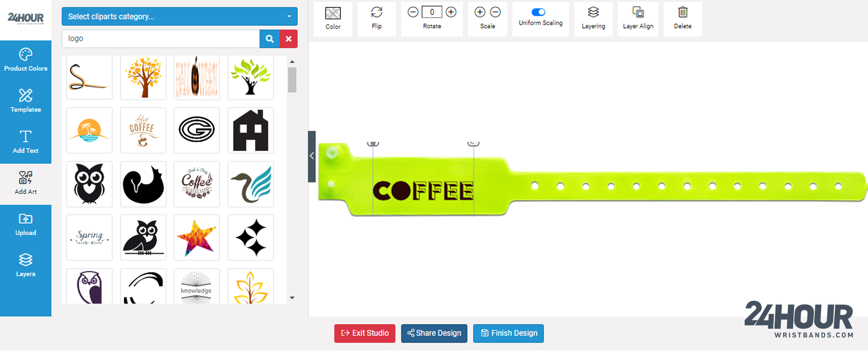
Task: Clear the logo search with red X
Action: [289, 39]
